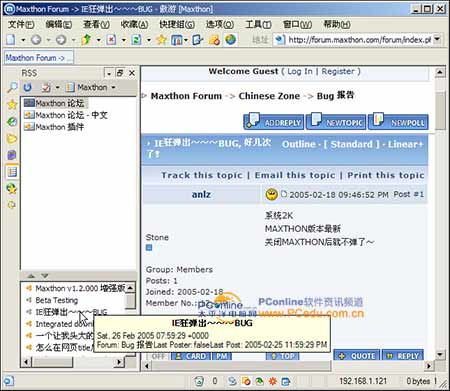This screenshot has height=391, width=450.
Task: Click the Favorites star toolbar icon
Action: [161, 40]
